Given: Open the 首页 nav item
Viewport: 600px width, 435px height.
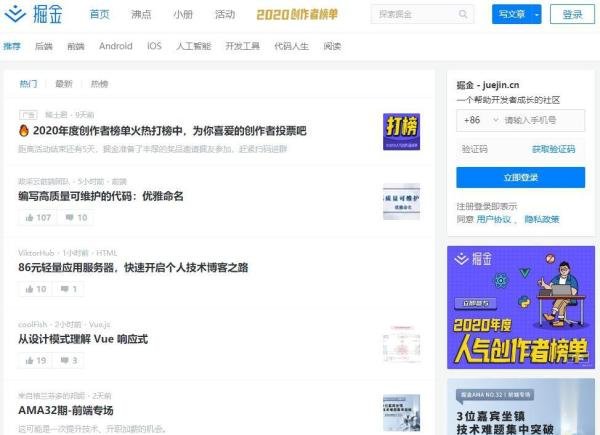Looking at the screenshot, I should (99, 15).
